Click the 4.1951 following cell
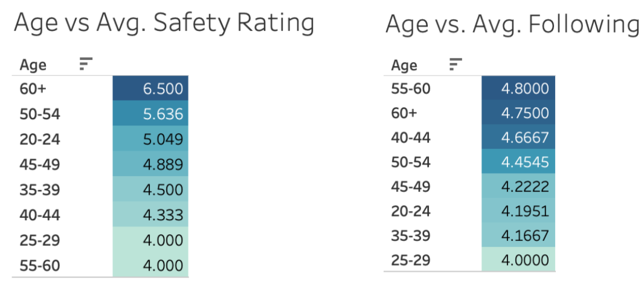The height and width of the screenshot is (294, 644). 518,210
